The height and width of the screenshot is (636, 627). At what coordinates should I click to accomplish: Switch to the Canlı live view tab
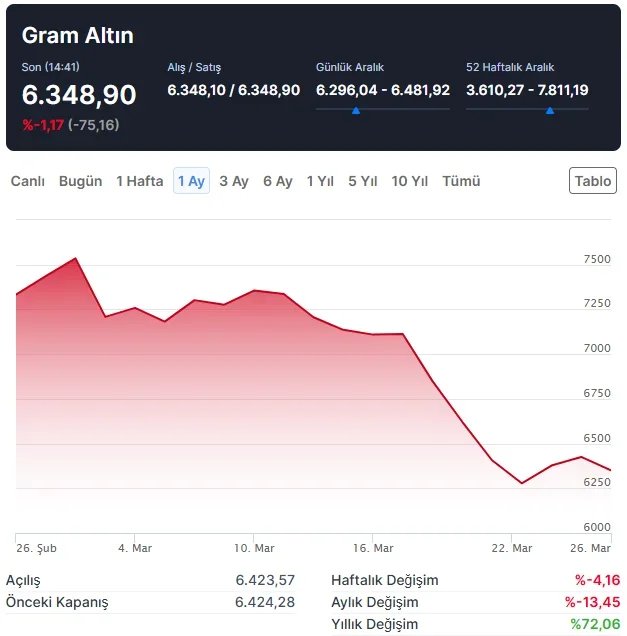coord(27,181)
